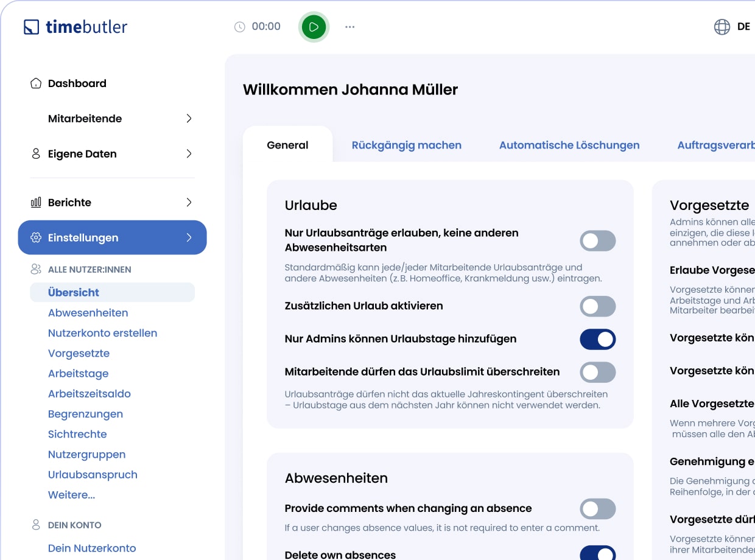
Task: Open the Automatische Löschungen tab
Action: pos(569,145)
